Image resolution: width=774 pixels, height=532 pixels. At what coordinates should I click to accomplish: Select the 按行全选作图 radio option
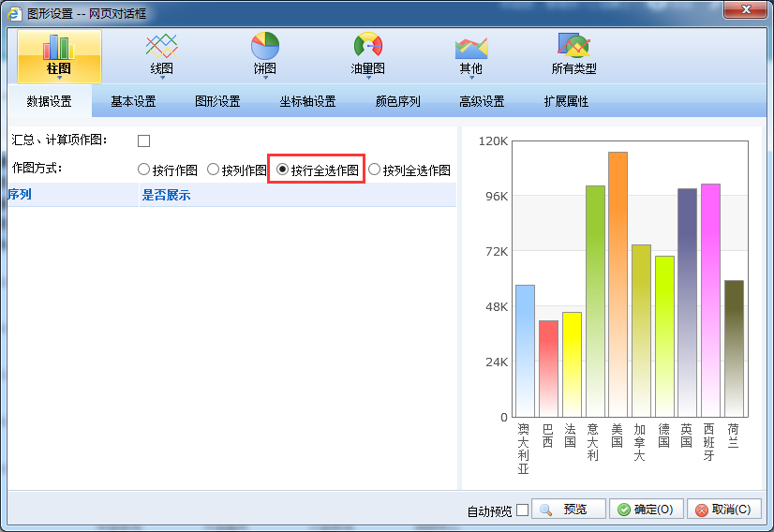click(x=282, y=170)
